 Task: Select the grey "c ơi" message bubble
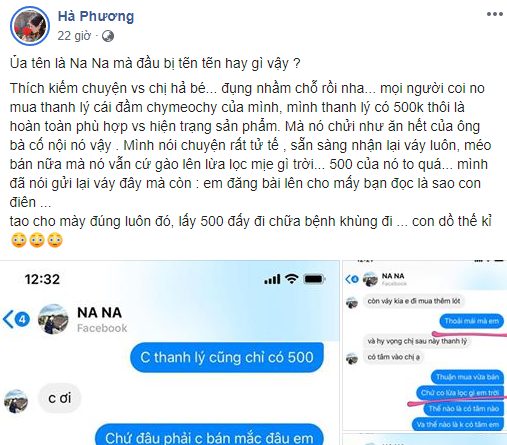pos(60,398)
